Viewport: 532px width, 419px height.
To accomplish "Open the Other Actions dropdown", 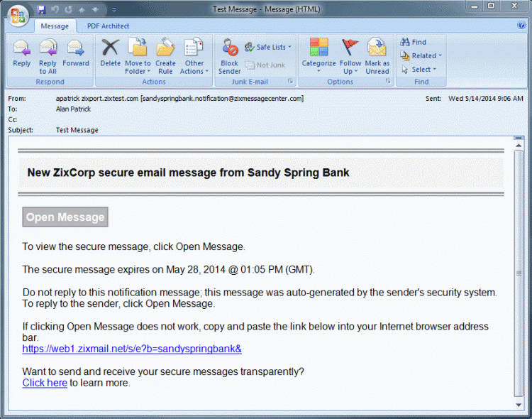I will [194, 56].
